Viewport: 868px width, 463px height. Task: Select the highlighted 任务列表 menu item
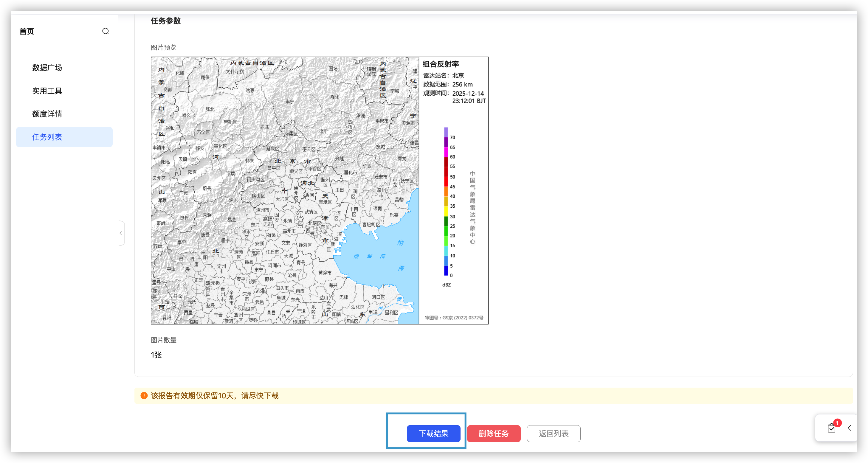(x=47, y=137)
